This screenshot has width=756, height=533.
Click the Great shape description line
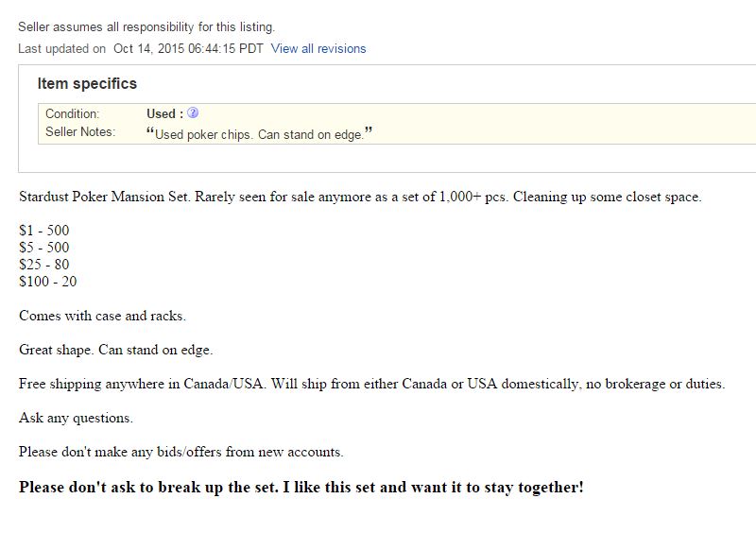115,350
